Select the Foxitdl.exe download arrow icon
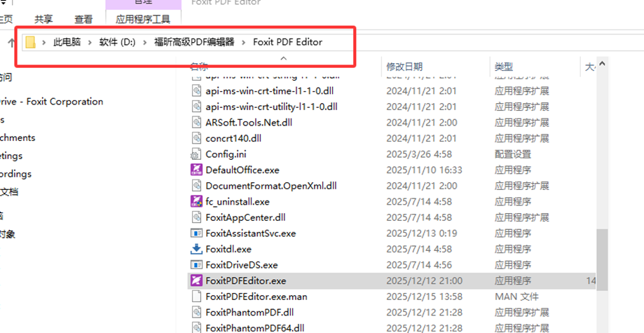Viewport: 644px width, 333px height. (x=197, y=249)
